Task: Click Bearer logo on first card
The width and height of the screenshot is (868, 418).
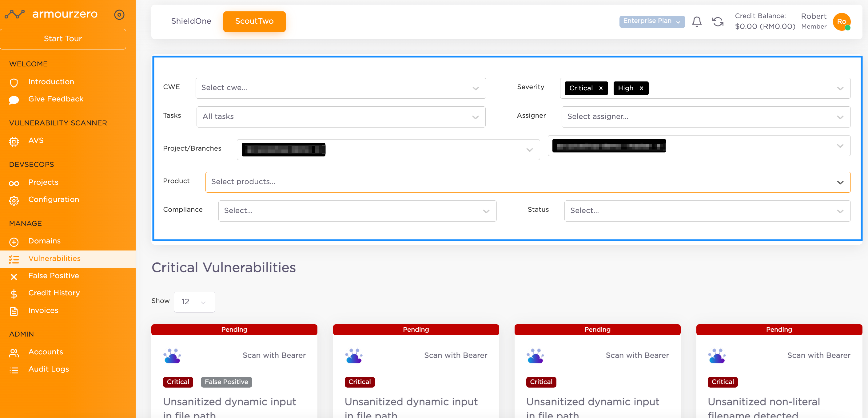Action: click(172, 356)
